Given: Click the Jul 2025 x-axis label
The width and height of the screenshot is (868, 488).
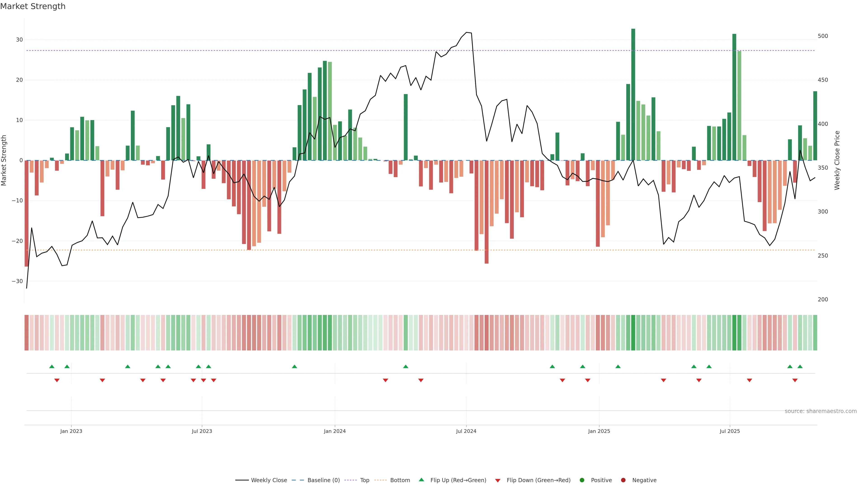Looking at the screenshot, I should coord(729,431).
